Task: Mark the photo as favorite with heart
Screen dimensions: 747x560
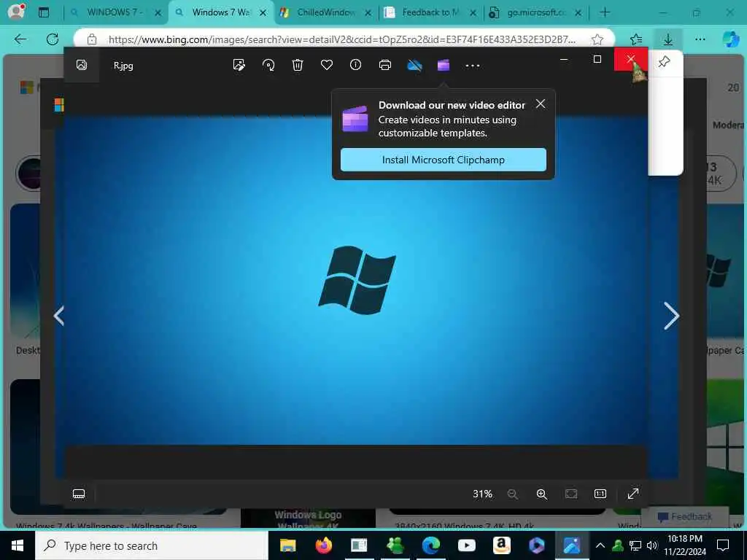Action: click(x=327, y=65)
